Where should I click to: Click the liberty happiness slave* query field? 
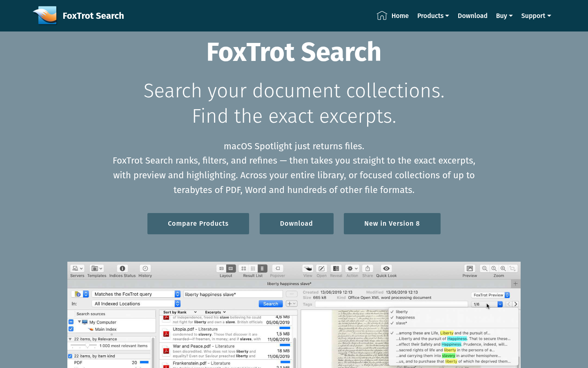(233, 294)
